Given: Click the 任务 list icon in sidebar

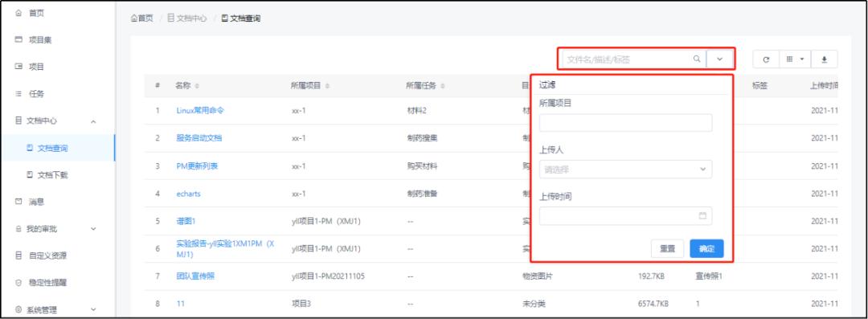Looking at the screenshot, I should click(18, 93).
